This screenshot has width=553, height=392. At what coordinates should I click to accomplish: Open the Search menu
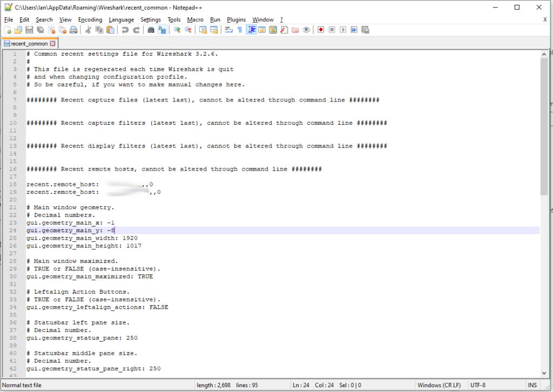point(44,20)
